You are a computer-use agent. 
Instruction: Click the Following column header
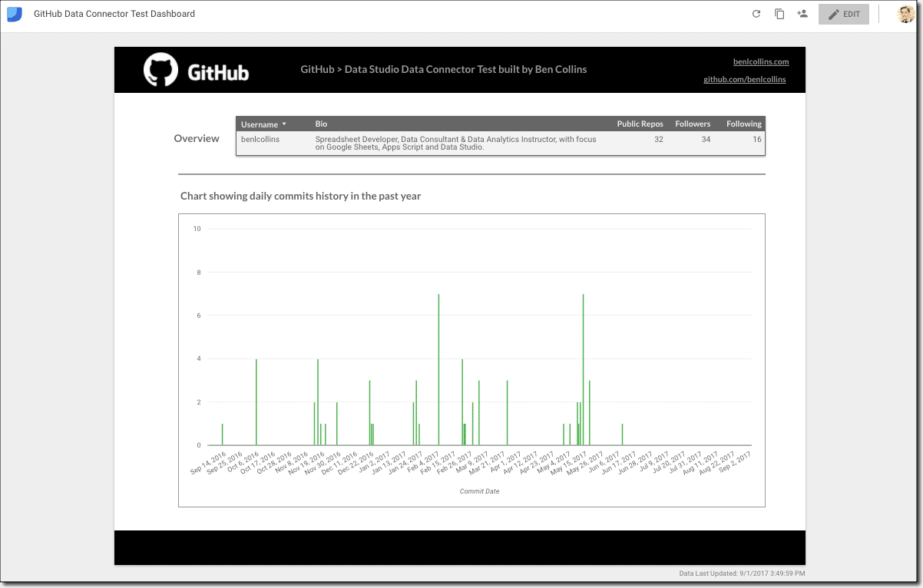point(744,124)
